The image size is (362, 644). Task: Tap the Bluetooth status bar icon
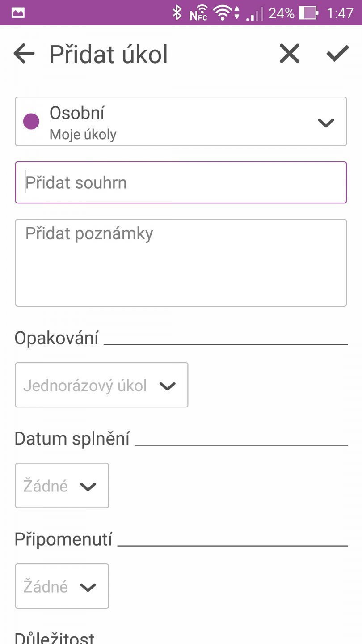point(177,13)
